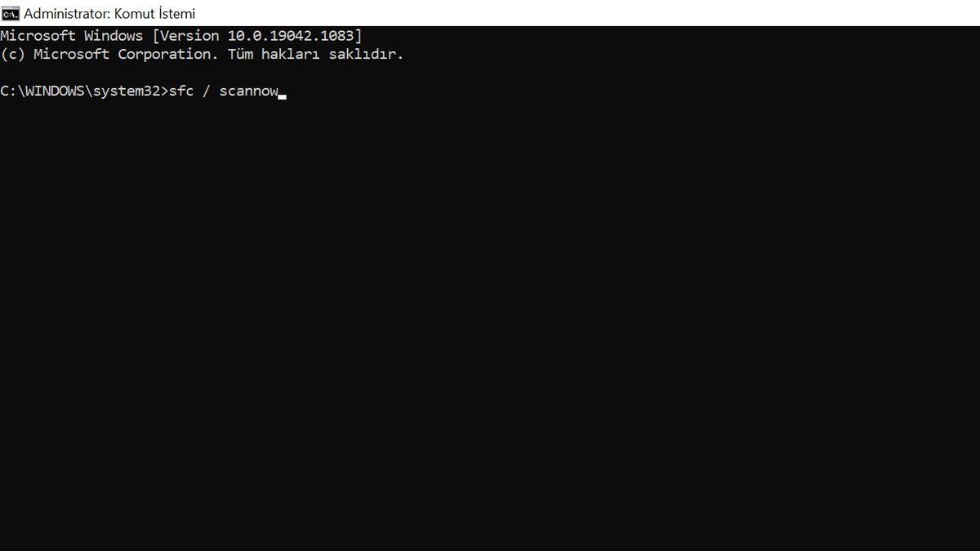Click "WINDOWS" folder name in prompt path

[x=55, y=91]
